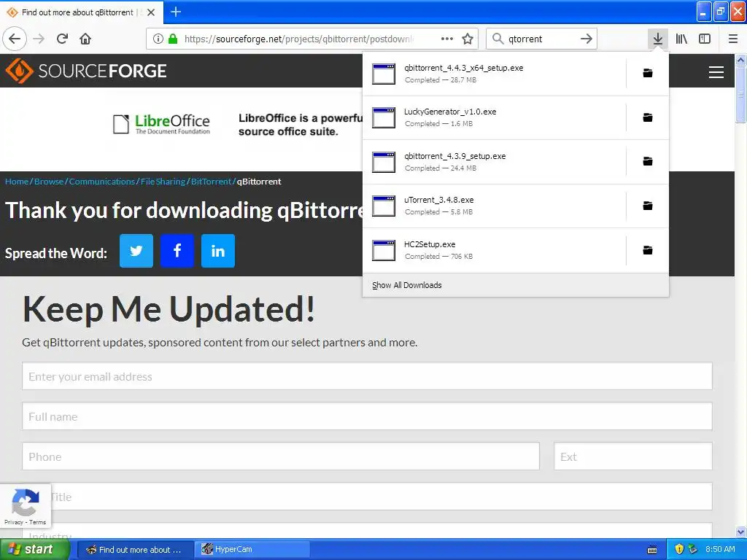The image size is (747, 560).
Task: Click the search magnifier icon
Action: 498,39
